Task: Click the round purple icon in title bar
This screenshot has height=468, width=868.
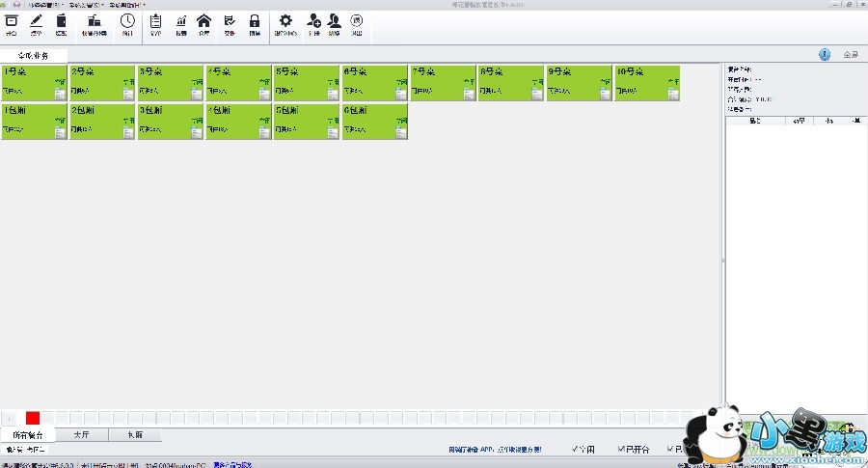Action: 16,4
